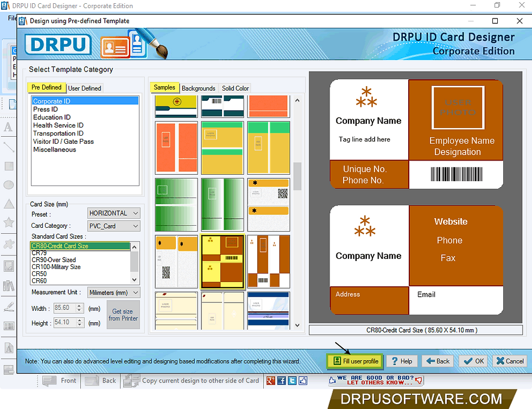This screenshot has width=532, height=409.
Task: Select the Ellipse shape tool
Action: (x=9, y=184)
